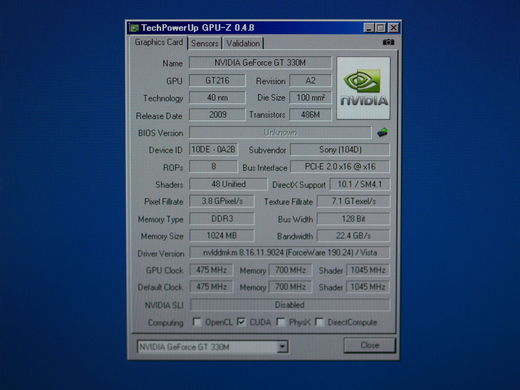The image size is (520, 390).
Task: Click the BIOS Version field Unknown
Action: click(x=280, y=132)
